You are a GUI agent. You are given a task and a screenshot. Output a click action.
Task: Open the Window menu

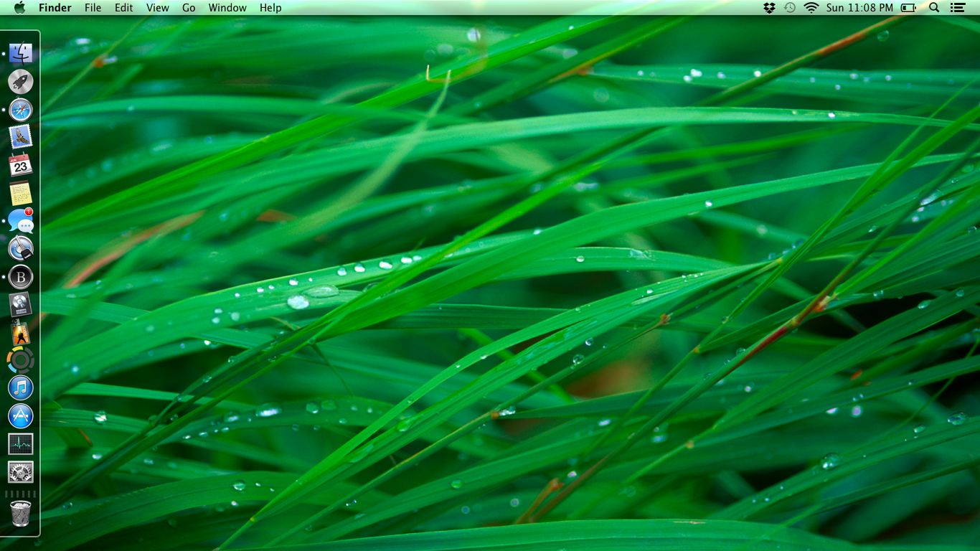pos(227,8)
